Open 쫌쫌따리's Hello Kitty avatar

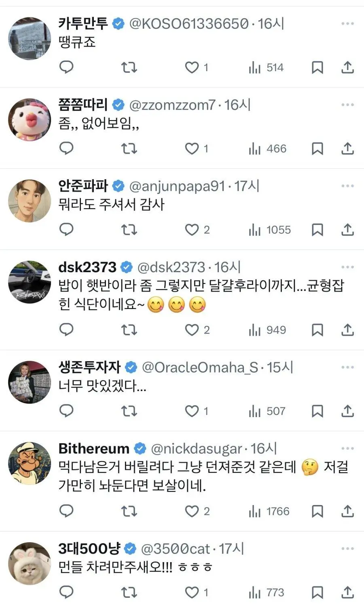(x=30, y=120)
